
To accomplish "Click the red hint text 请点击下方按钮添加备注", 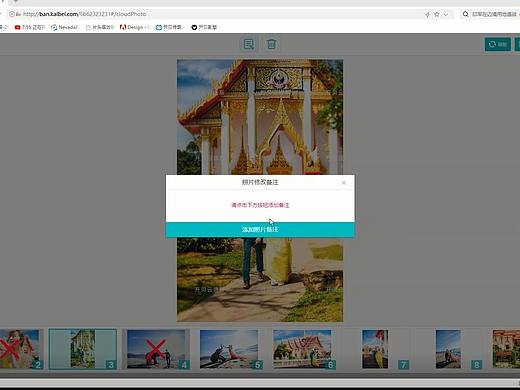I will [260, 205].
